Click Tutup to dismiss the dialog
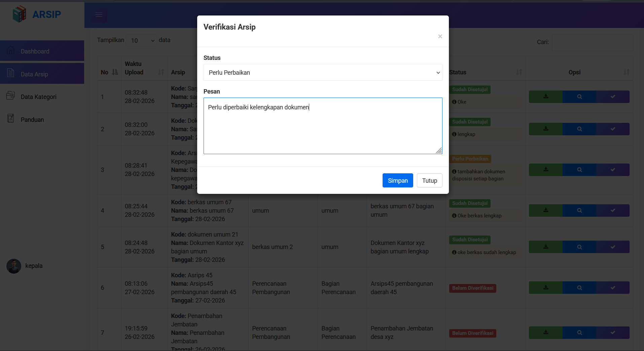Viewport: 644px width, 351px height. (x=429, y=180)
